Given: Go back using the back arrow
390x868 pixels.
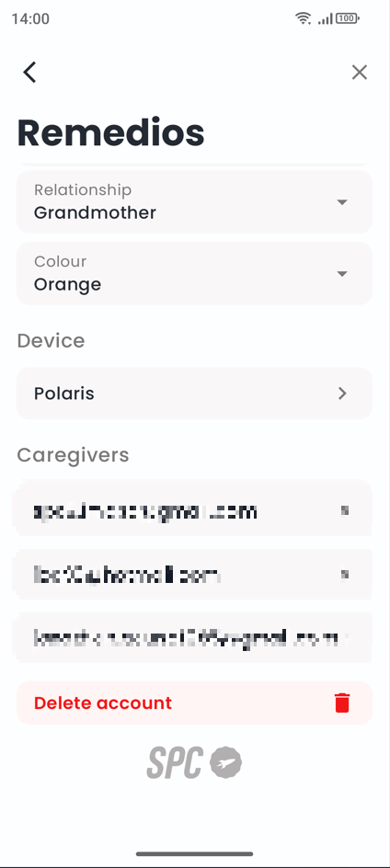Looking at the screenshot, I should pos(29,73).
